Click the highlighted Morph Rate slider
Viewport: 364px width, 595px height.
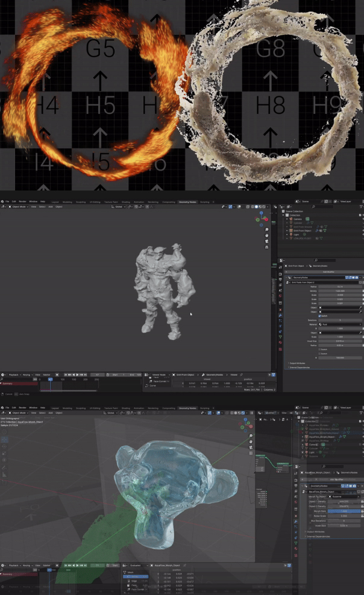(344, 511)
